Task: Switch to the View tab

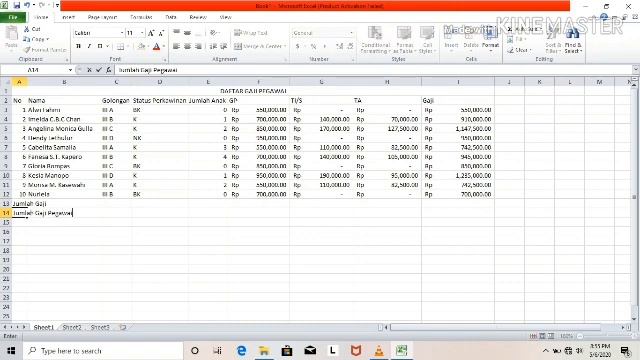Action: pos(225,18)
